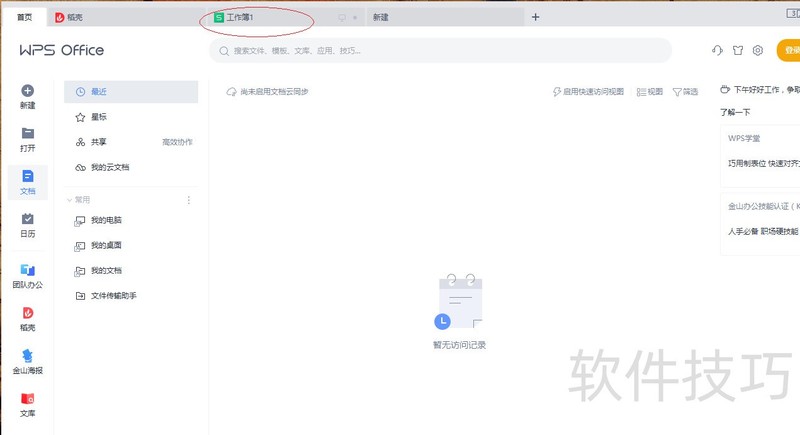Open 我的文档 location

[x=131, y=270]
